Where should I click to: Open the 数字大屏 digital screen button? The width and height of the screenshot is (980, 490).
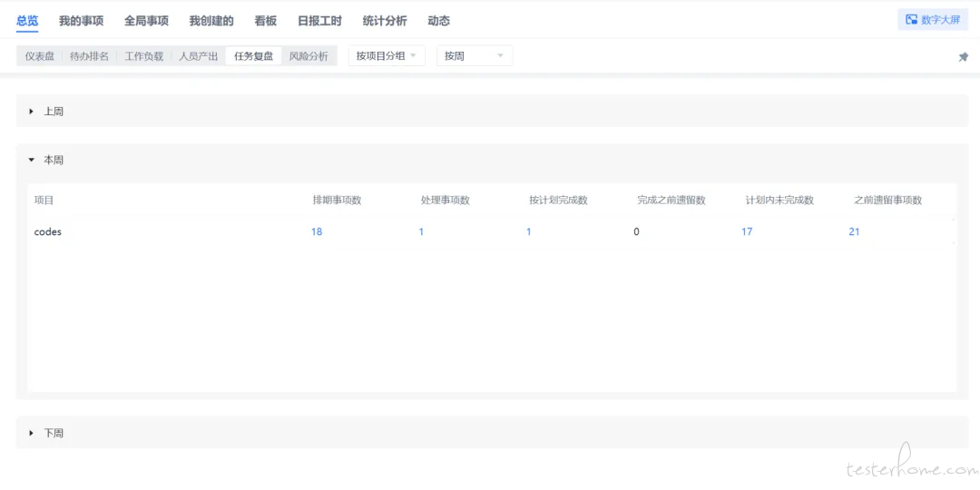pos(933,19)
